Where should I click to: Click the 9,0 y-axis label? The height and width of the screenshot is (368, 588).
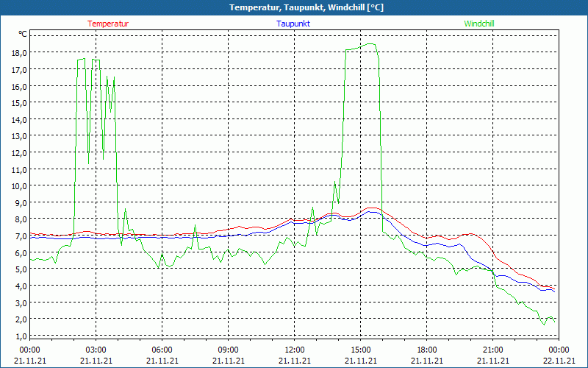21,203
